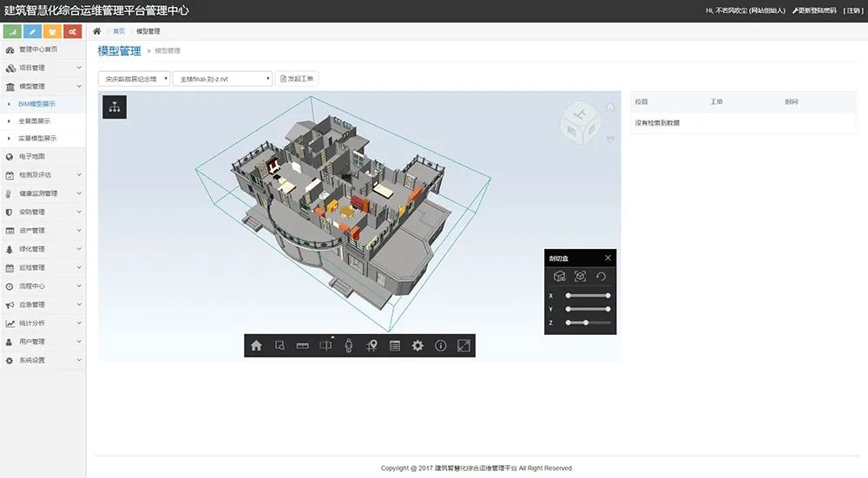
Task: Click the info icon in viewer toolbar
Action: point(441,345)
